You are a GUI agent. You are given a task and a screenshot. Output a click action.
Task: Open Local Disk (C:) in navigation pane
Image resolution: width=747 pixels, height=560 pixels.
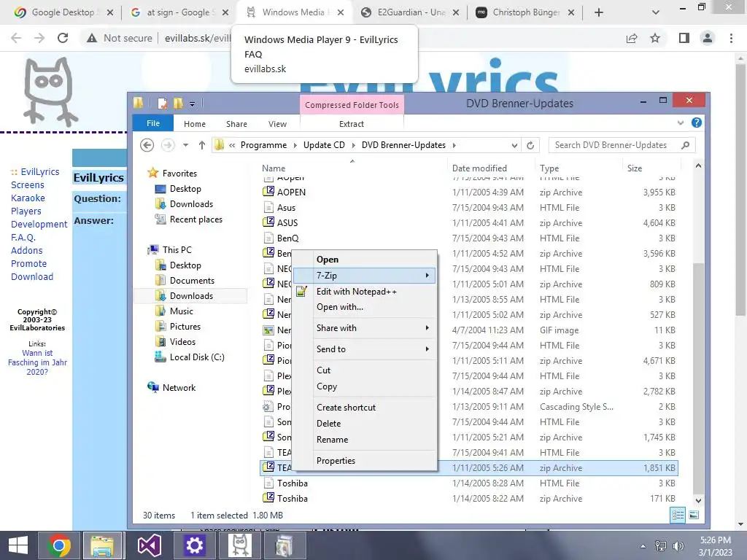point(197,357)
